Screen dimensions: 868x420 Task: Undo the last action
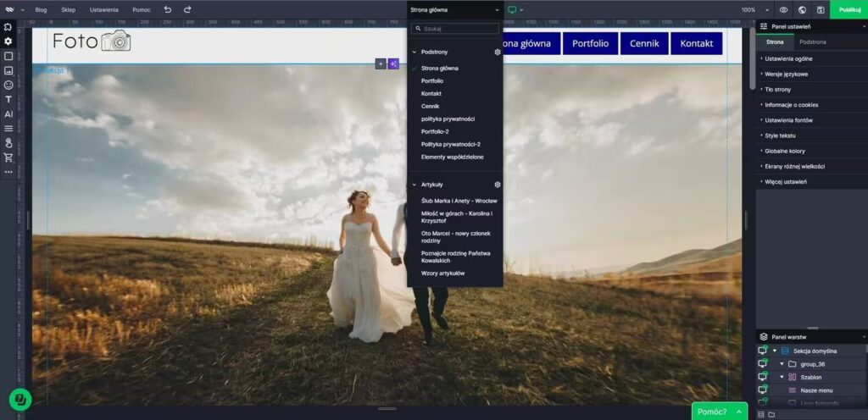pyautogui.click(x=168, y=9)
